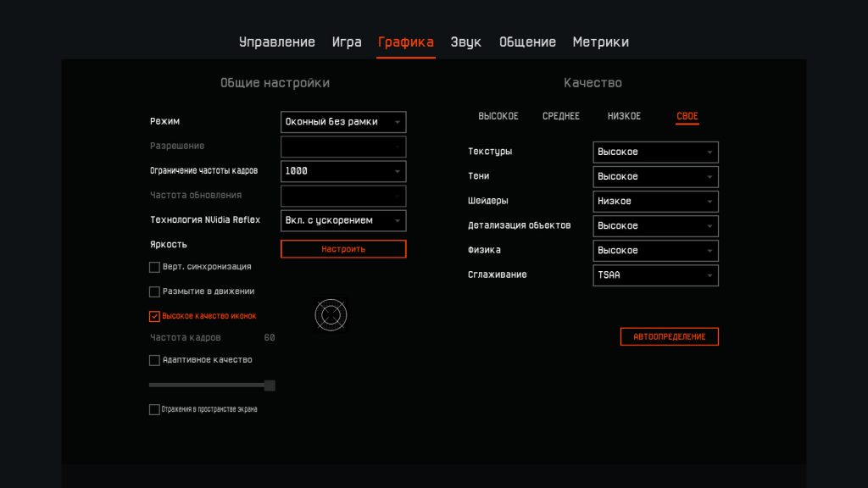Disable Высокое качество иконок
Screen dimensions: 868x488
point(154,316)
